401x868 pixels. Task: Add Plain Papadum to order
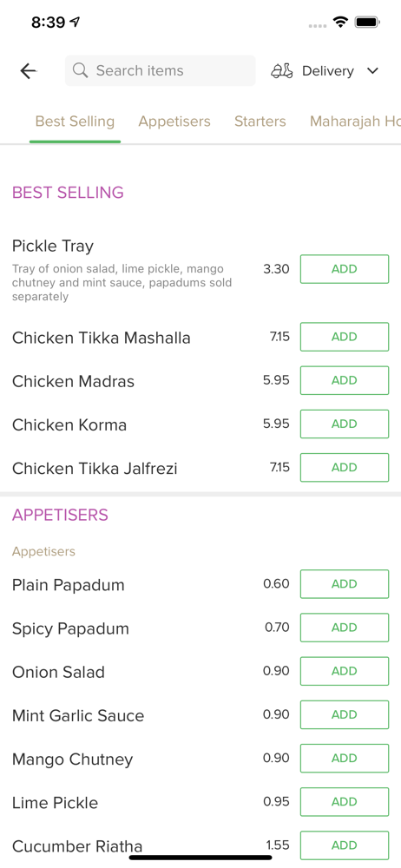(x=345, y=584)
